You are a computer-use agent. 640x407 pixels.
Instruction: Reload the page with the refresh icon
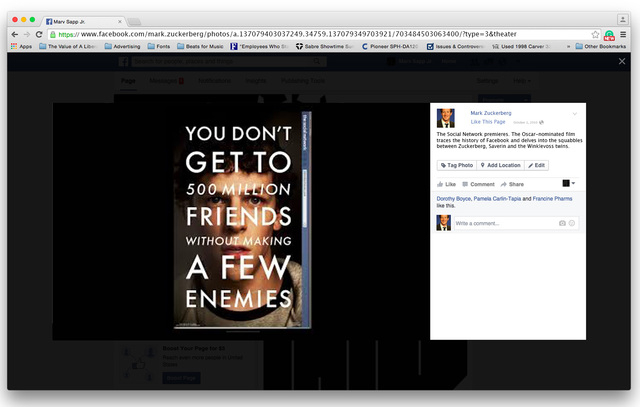[x=39, y=34]
